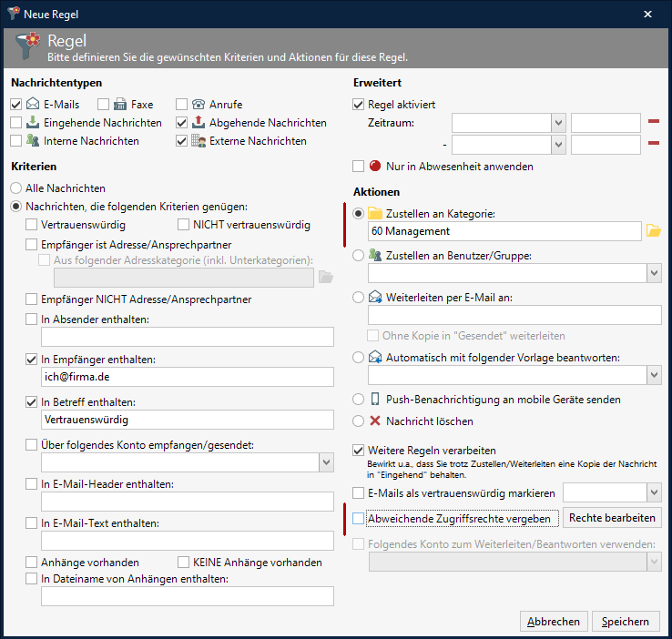Close the Neue Regel dialog

pyautogui.click(x=647, y=15)
